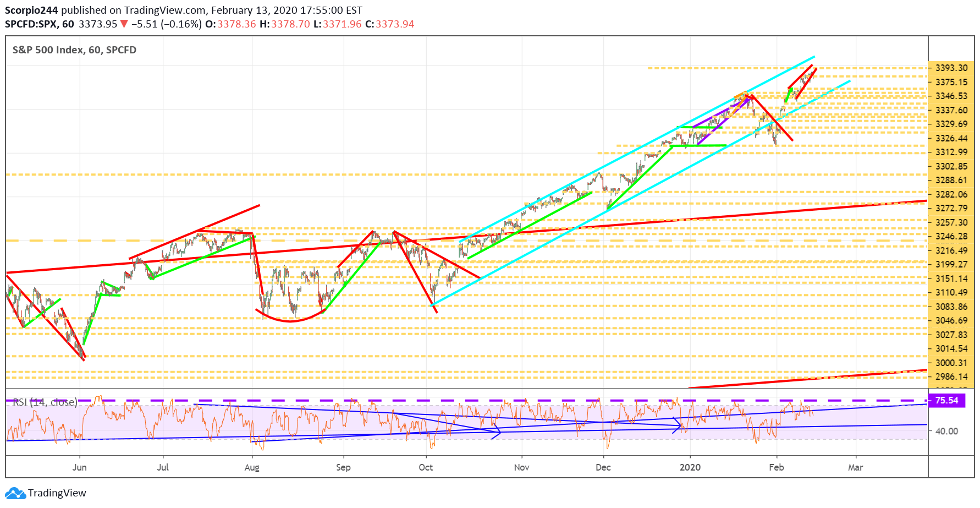Click the close value 3373.94
Screen dimensions: 980x508
(395, 24)
